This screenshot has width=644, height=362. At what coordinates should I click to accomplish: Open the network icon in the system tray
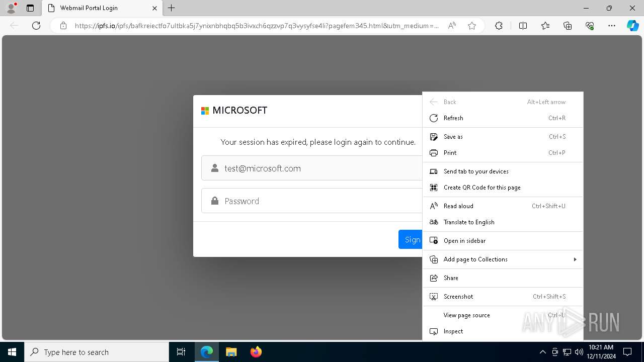567,352
